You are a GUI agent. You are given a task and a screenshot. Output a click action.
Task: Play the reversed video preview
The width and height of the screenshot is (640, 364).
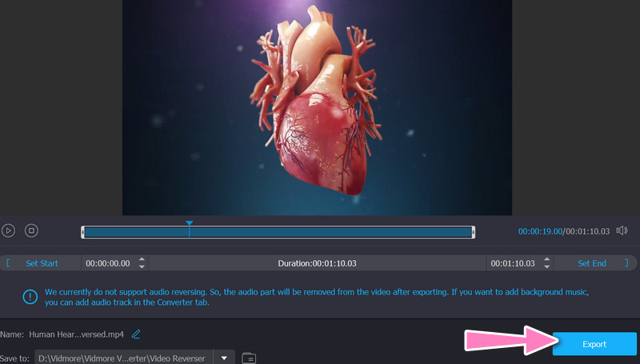click(x=8, y=230)
